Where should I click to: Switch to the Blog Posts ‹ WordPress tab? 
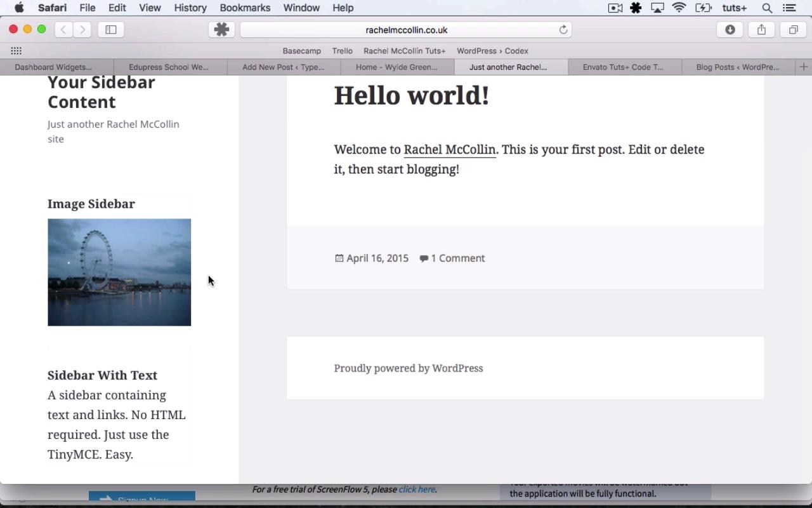pyautogui.click(x=738, y=67)
